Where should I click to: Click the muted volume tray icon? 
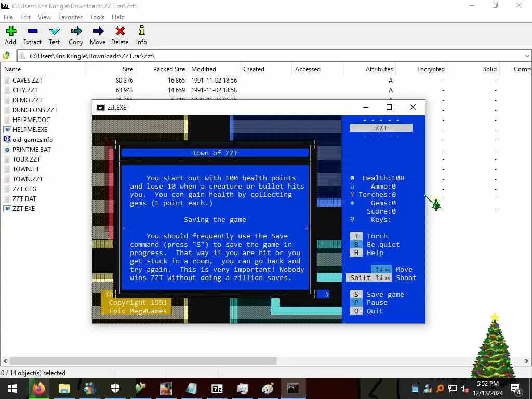tap(464, 389)
